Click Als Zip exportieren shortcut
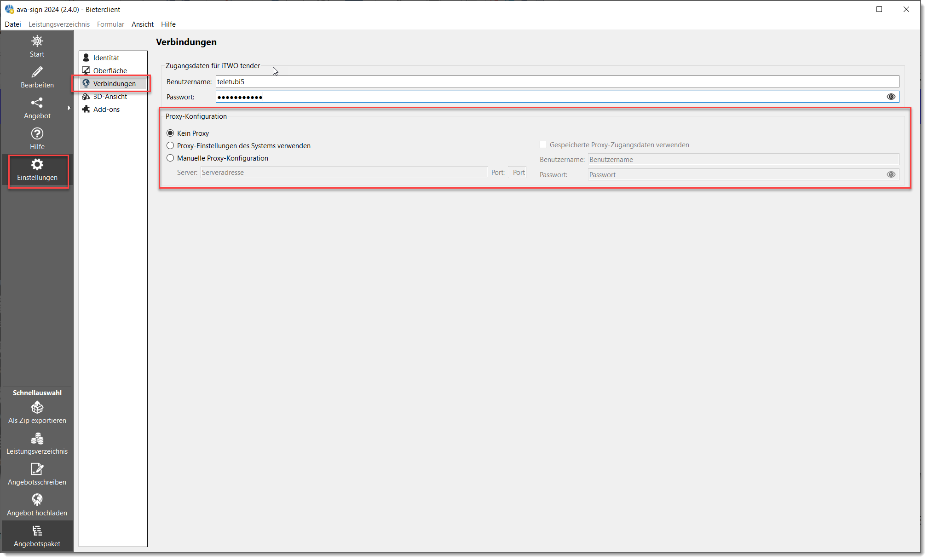The height and width of the screenshot is (560, 928). pyautogui.click(x=37, y=413)
